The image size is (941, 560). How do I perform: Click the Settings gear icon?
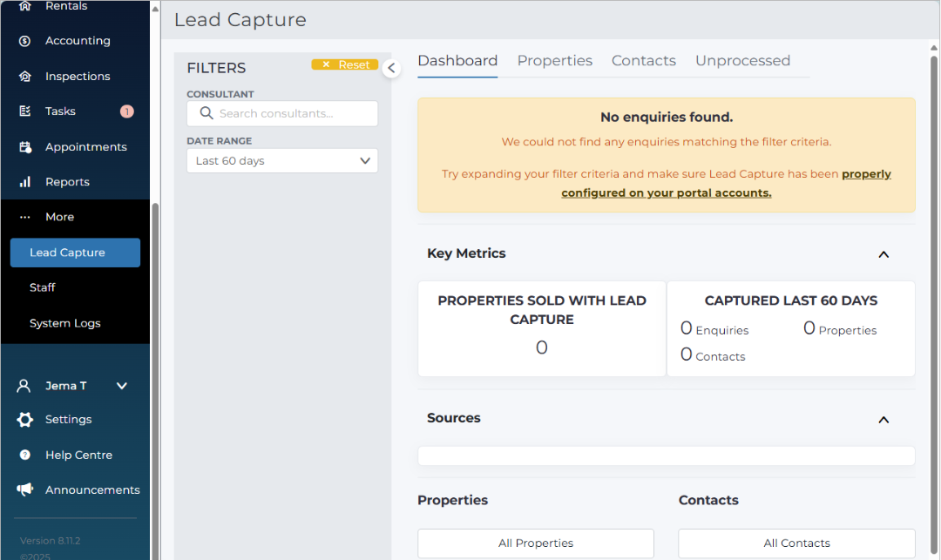click(x=24, y=420)
